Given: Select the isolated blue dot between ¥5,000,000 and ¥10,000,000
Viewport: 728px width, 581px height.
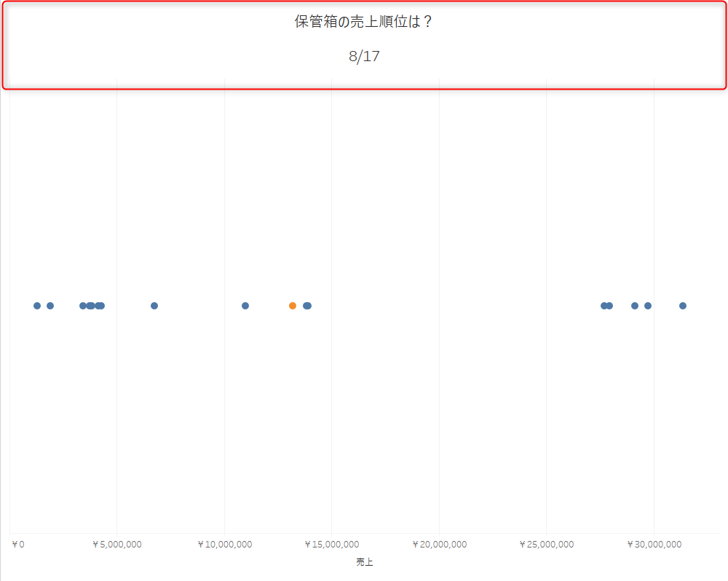Looking at the screenshot, I should click(154, 306).
